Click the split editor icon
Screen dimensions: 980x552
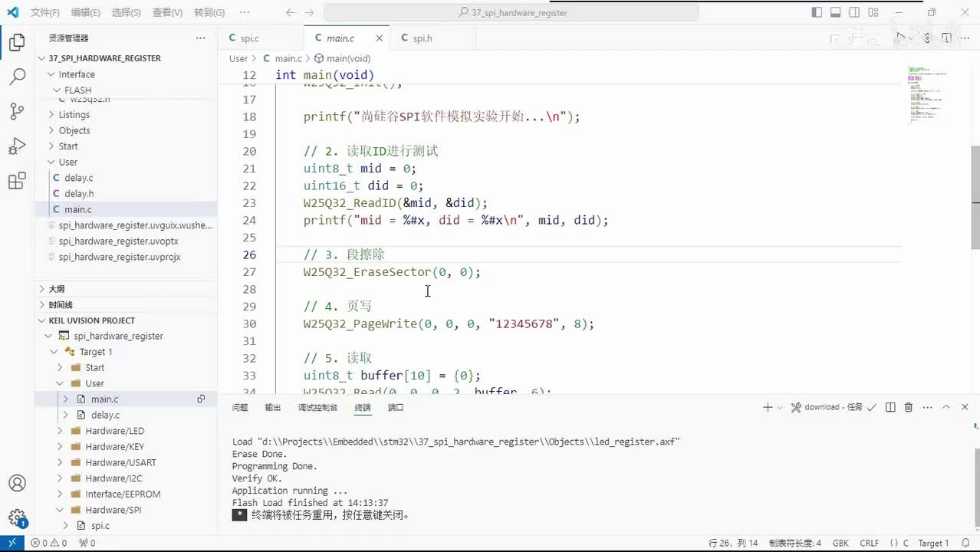(946, 38)
